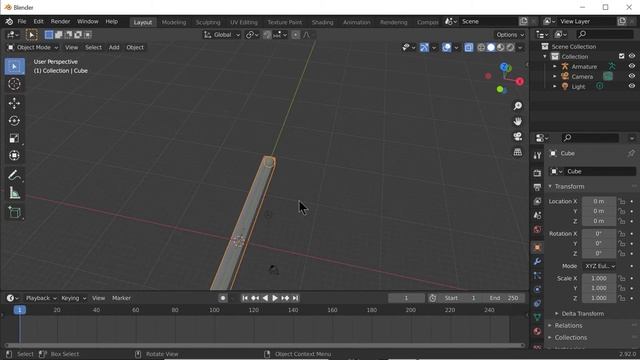Hide the Camera in the viewport
Image resolution: width=640 pixels, height=360 pixels.
pyautogui.click(x=632, y=76)
